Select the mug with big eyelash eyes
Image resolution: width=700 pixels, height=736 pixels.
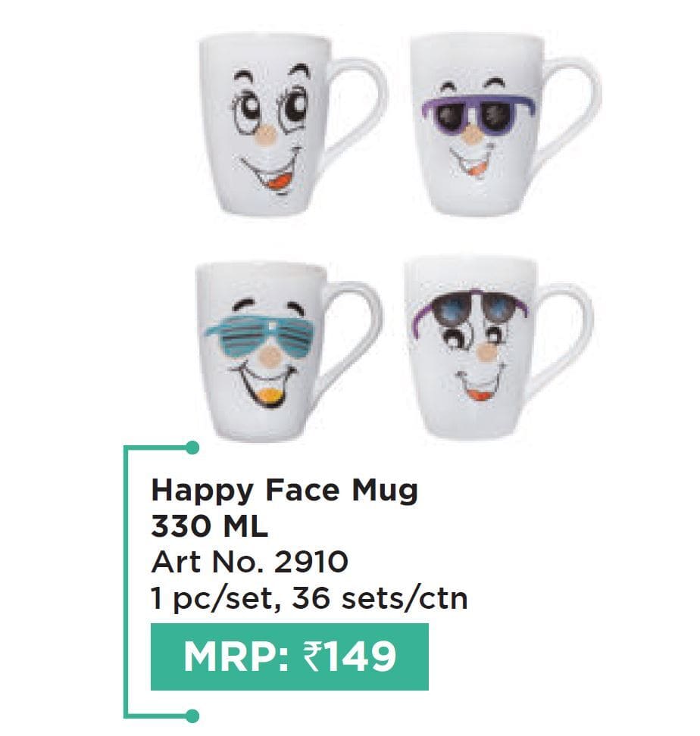tap(291, 126)
